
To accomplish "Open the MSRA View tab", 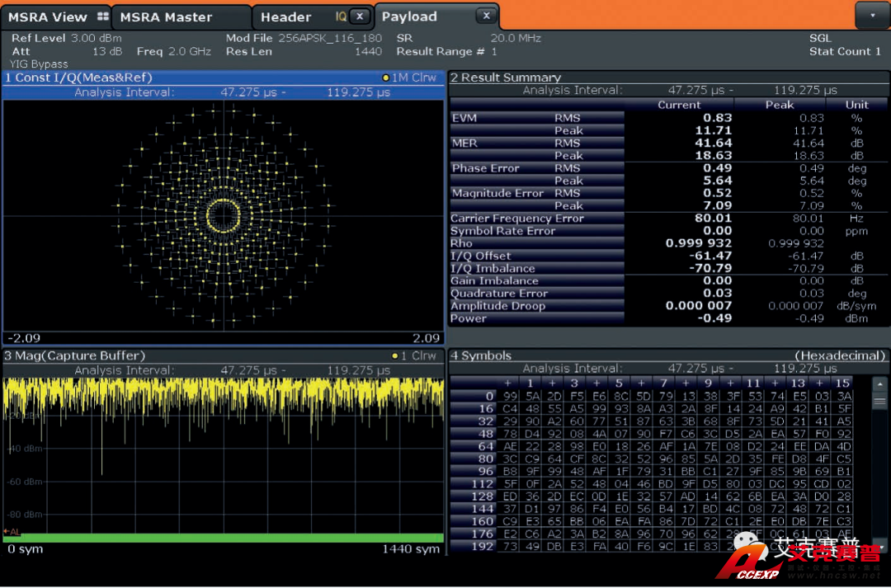I will click(x=48, y=16).
